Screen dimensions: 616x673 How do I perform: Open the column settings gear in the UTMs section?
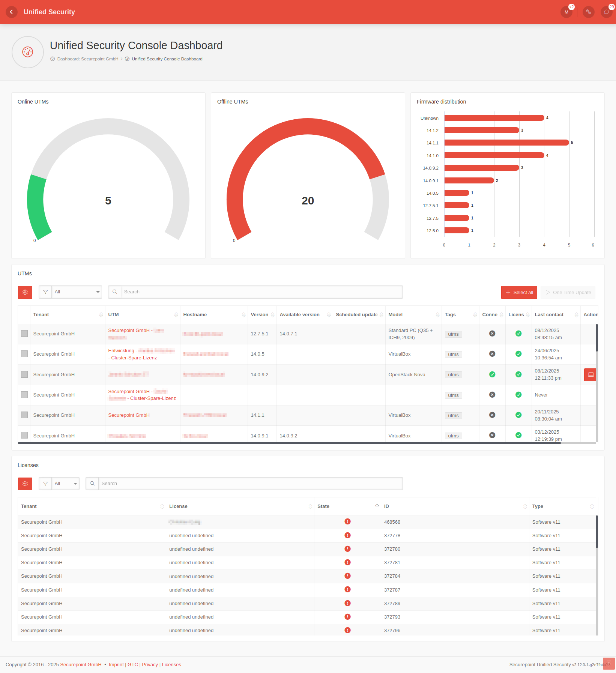click(25, 292)
